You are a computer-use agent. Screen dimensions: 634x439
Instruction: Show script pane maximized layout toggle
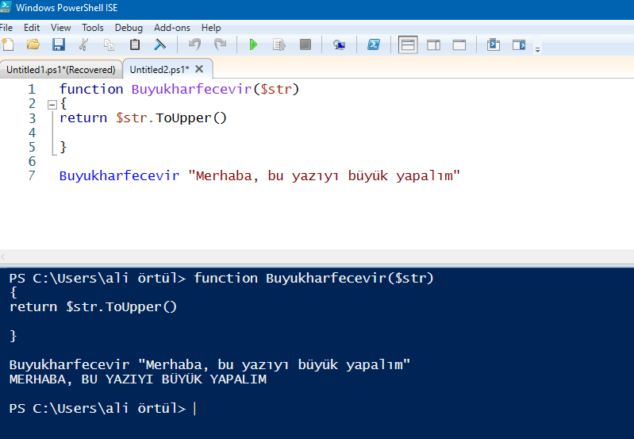(460, 45)
